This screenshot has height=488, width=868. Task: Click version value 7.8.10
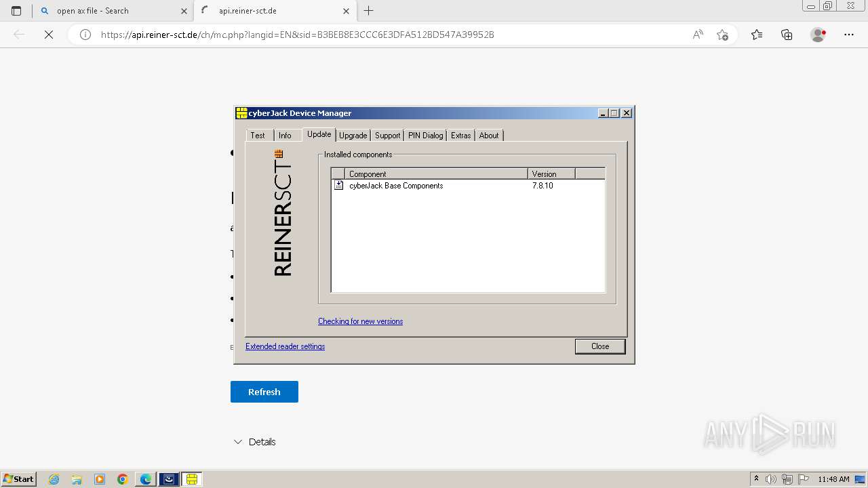[542, 186]
